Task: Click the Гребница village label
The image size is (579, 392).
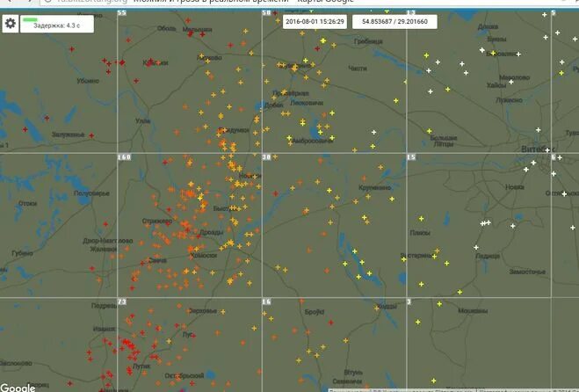Action: [368, 41]
